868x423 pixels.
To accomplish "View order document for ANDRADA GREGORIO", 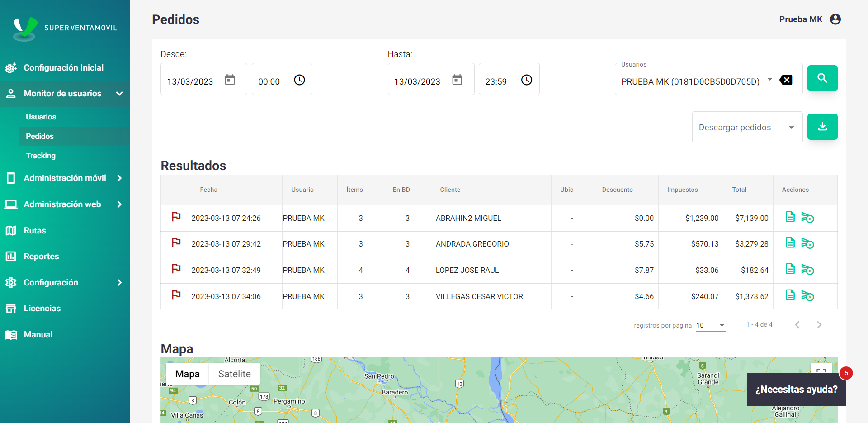I will pyautogui.click(x=790, y=242).
